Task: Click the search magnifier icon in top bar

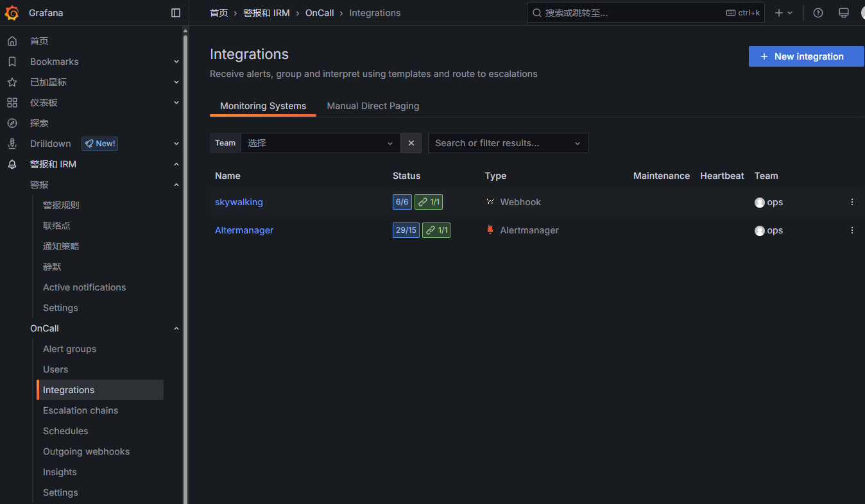Action: [x=537, y=13]
